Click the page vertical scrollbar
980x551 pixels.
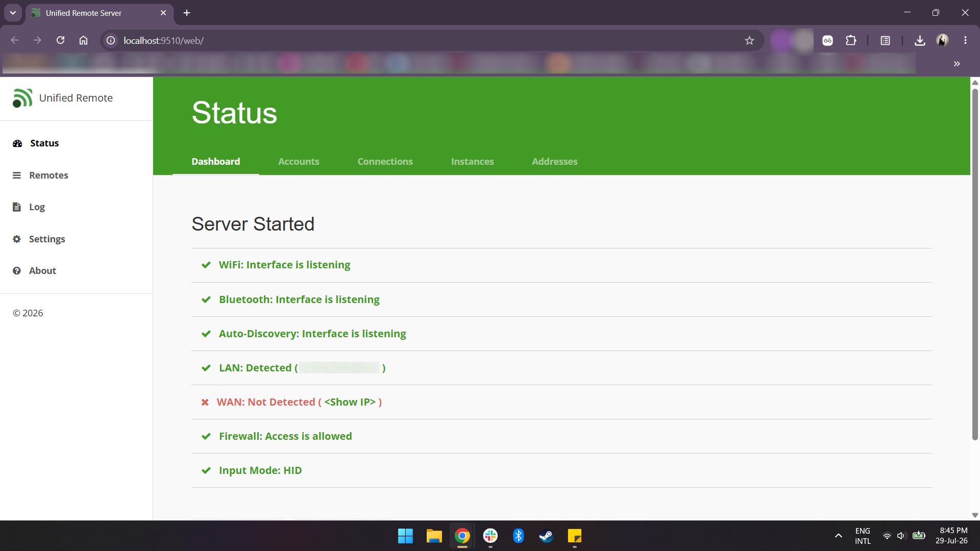pyautogui.click(x=975, y=264)
